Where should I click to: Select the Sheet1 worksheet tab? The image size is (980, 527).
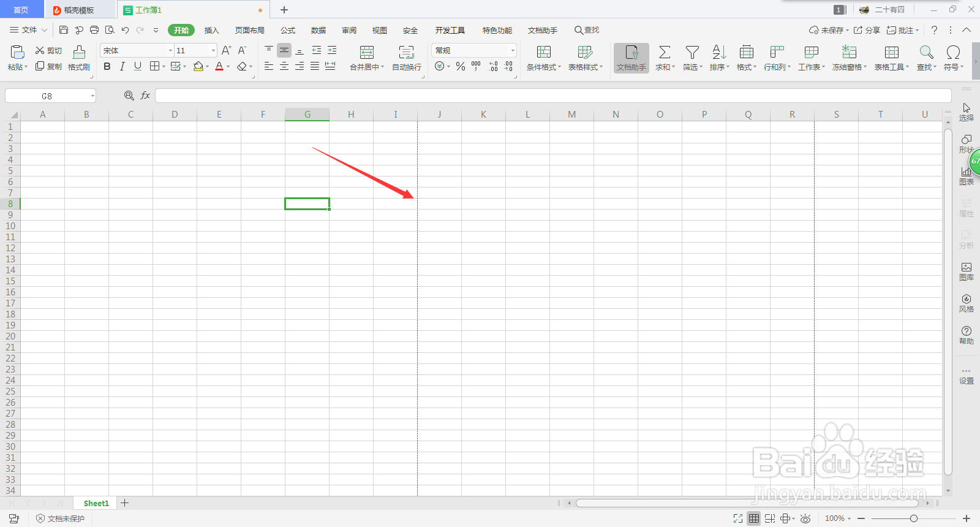click(x=96, y=503)
